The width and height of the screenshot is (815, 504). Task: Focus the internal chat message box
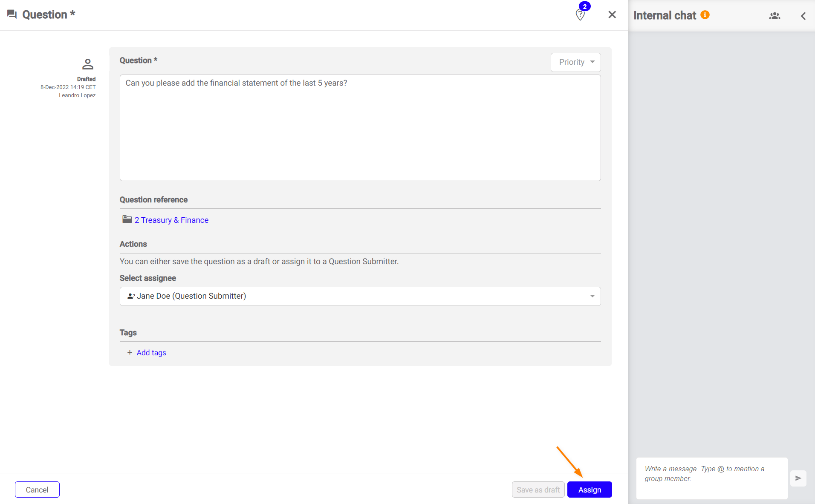pyautogui.click(x=711, y=478)
